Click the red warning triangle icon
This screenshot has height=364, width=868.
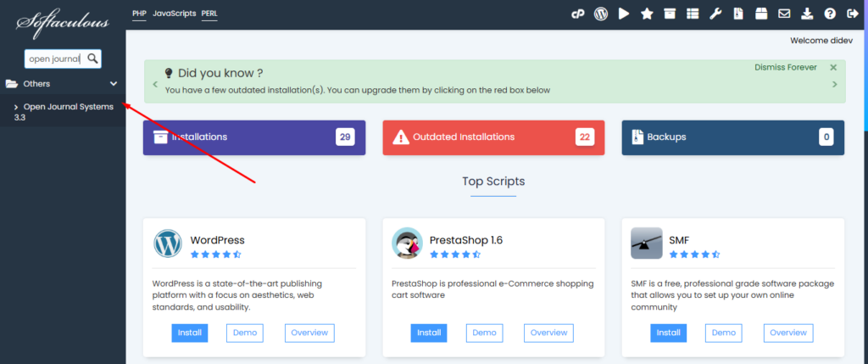(401, 137)
